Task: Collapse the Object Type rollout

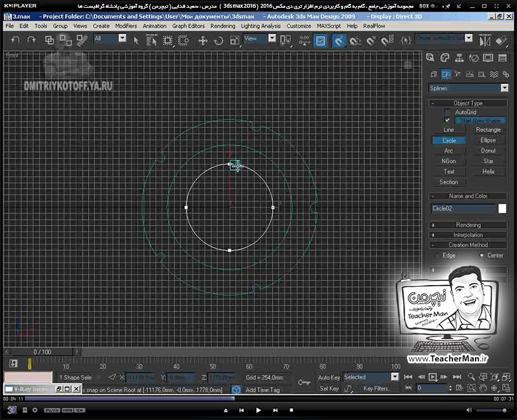Action: pos(468,103)
